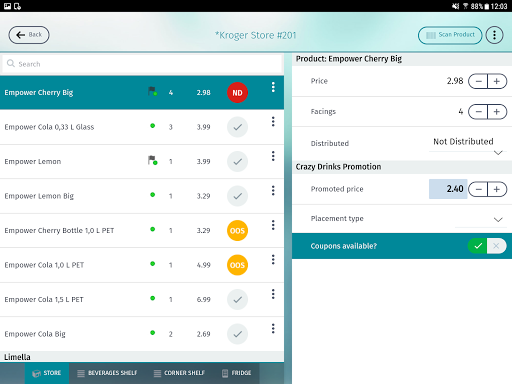The height and width of the screenshot is (384, 512).
Task: Increase Price with the plus button
Action: click(497, 81)
